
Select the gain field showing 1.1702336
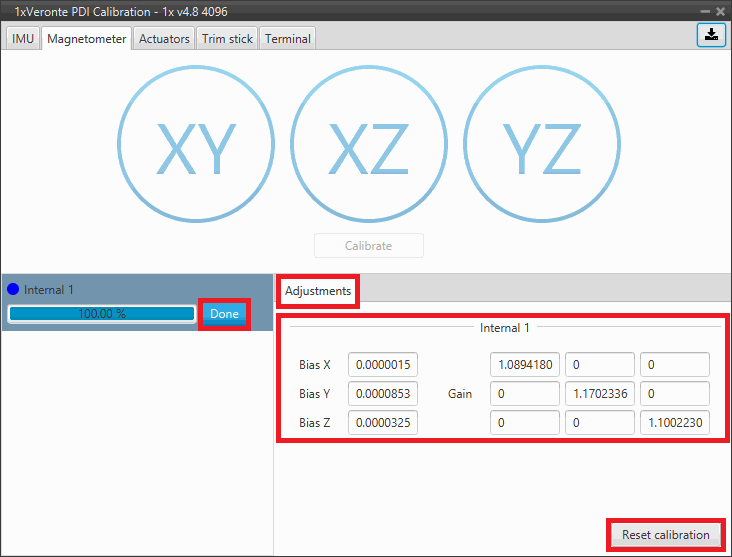pos(600,393)
